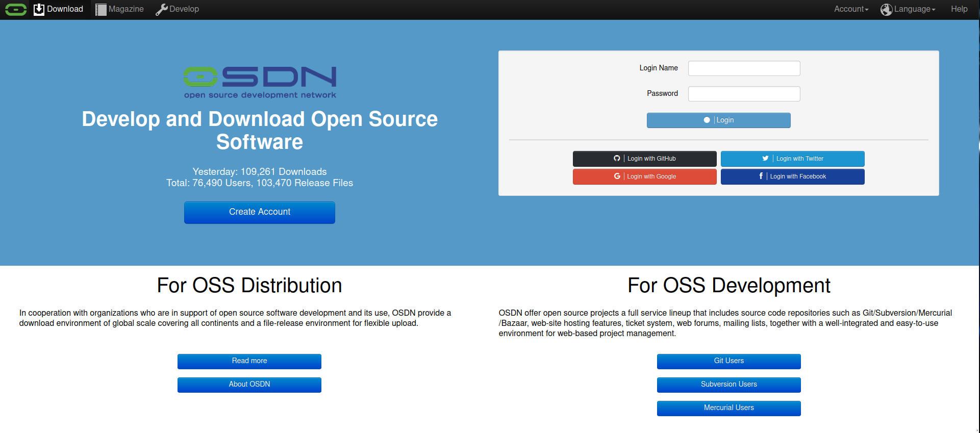Focus the Login Name field
The width and height of the screenshot is (980, 433).
(x=744, y=68)
